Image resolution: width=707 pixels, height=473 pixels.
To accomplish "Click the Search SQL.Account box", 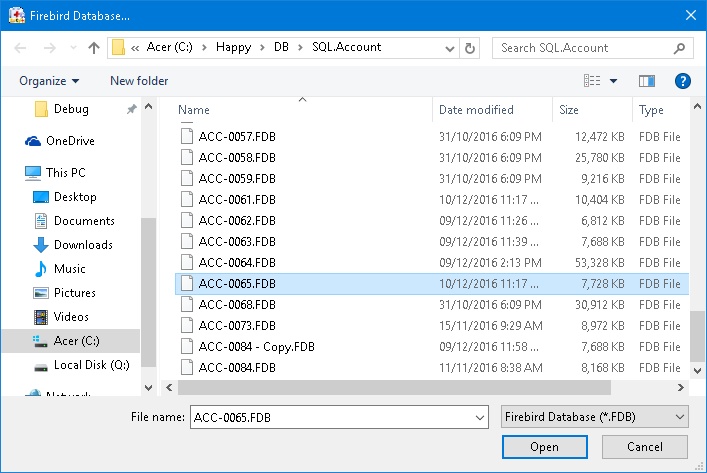I will click(x=592, y=48).
